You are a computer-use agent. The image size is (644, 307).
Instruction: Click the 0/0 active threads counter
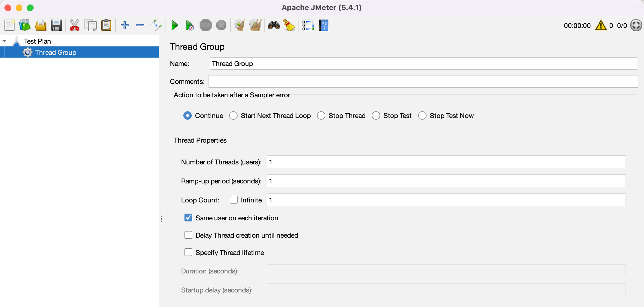tap(622, 25)
